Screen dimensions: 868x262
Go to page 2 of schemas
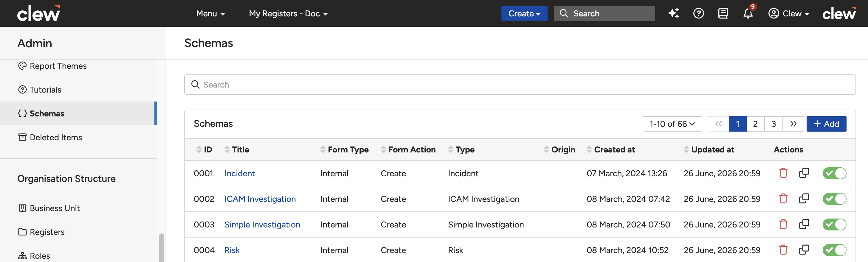[755, 124]
